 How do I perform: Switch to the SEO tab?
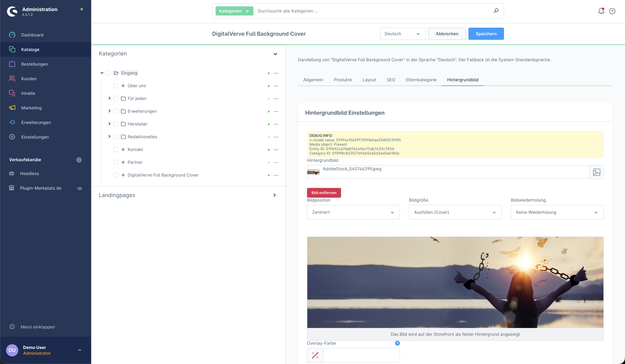[x=391, y=80]
